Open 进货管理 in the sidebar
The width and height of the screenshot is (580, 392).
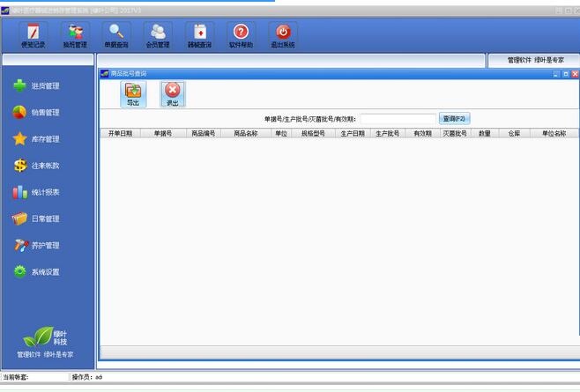click(36, 85)
